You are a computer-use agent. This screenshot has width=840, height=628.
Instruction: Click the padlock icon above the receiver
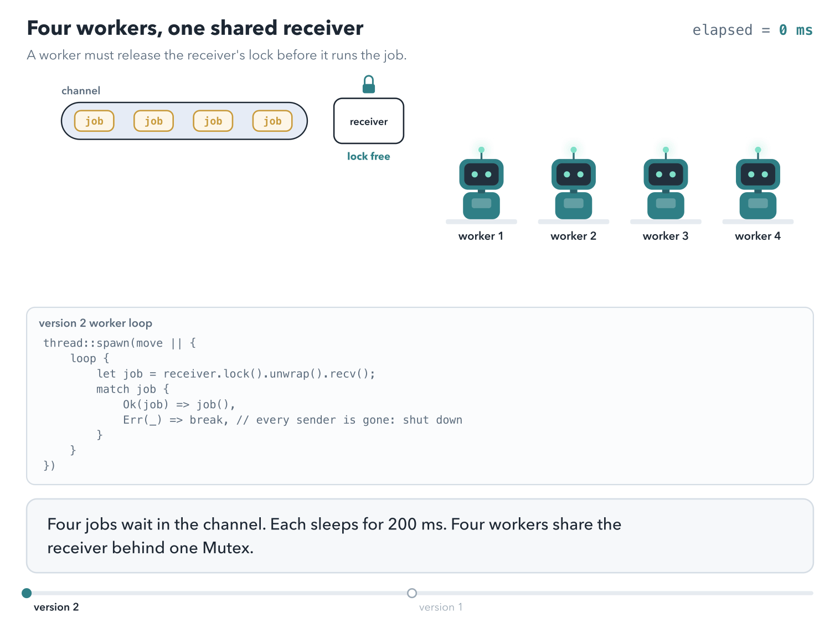point(369,85)
